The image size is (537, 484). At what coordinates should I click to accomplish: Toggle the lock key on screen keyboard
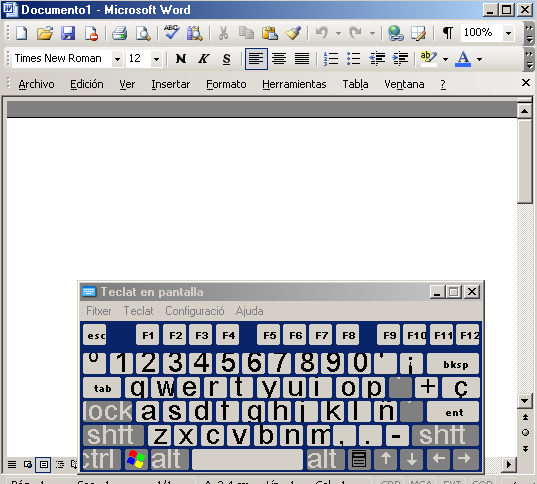click(x=108, y=411)
